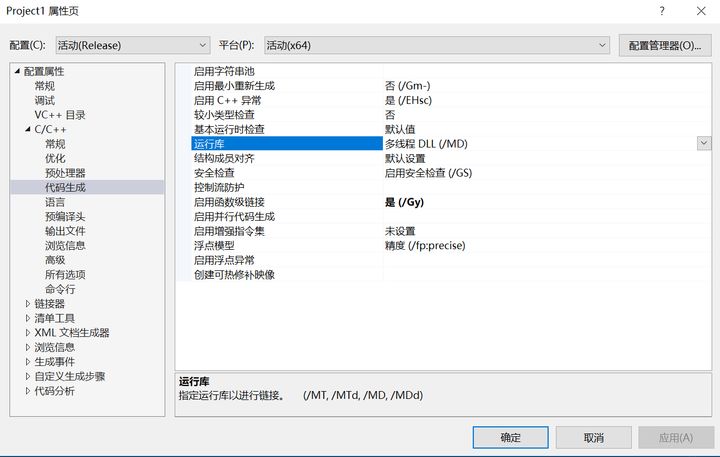Select the 所有选项 tree item
The image size is (720, 457).
tap(65, 275)
